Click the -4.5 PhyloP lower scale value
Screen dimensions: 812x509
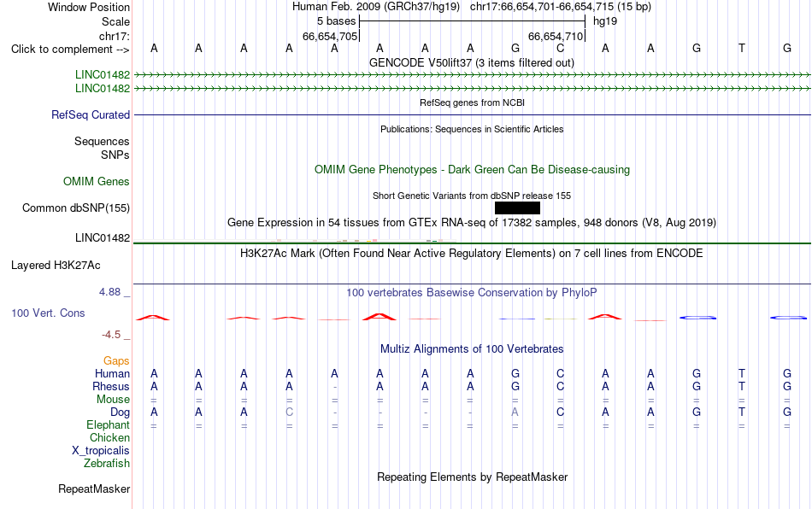click(x=111, y=335)
